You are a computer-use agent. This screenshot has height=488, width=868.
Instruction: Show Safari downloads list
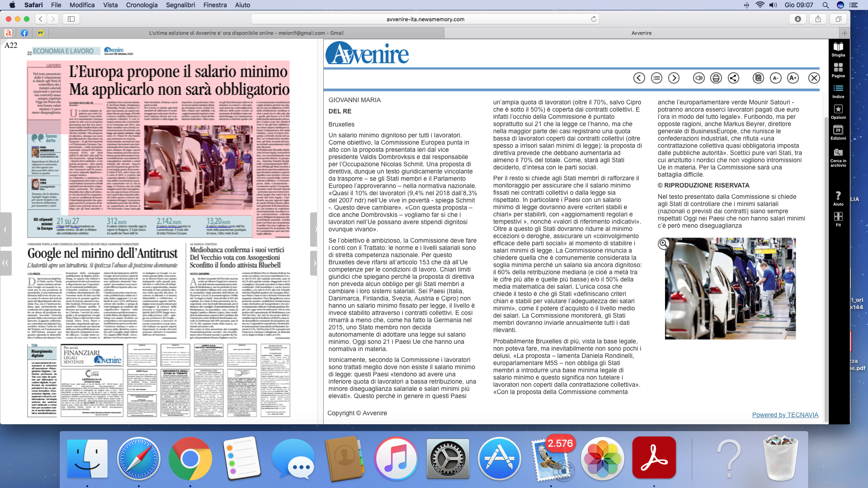(798, 19)
